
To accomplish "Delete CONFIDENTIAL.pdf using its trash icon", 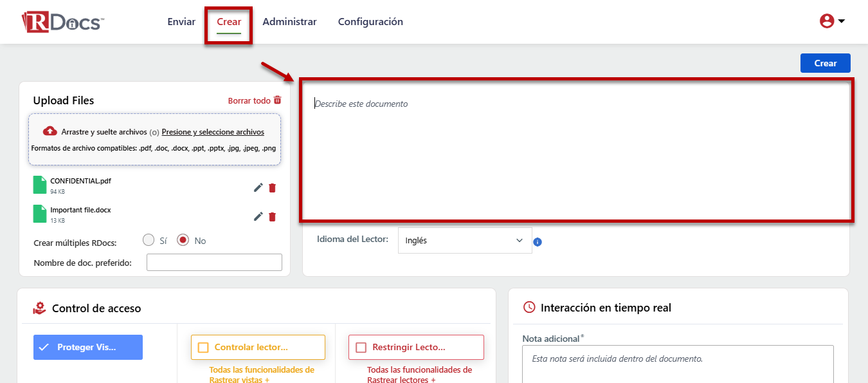I will tap(273, 188).
